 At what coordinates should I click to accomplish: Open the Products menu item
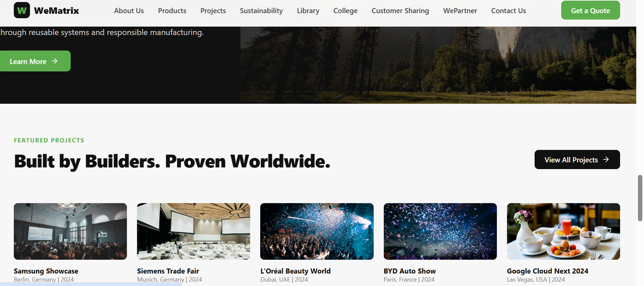172,11
